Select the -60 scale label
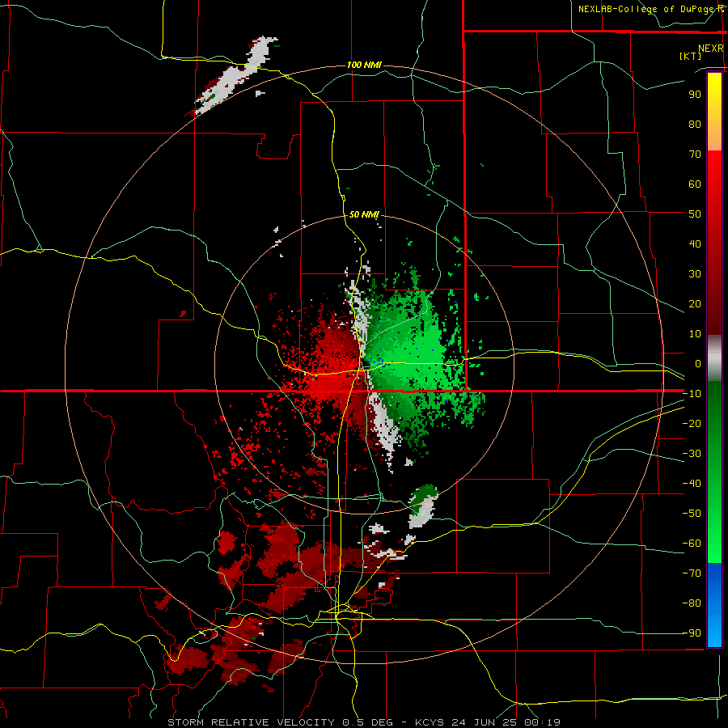The height and width of the screenshot is (728, 728). coord(692,544)
